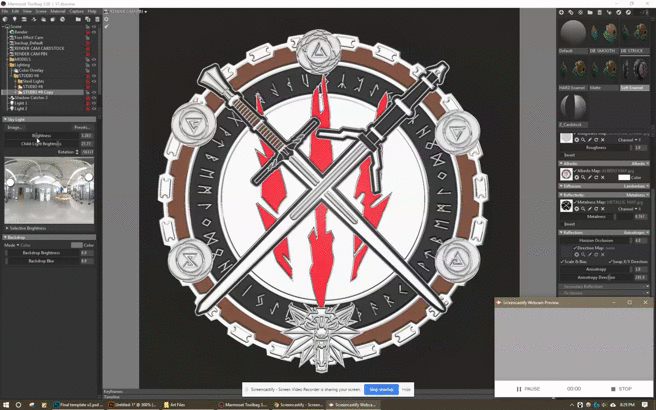Open the File menu

(5, 11)
